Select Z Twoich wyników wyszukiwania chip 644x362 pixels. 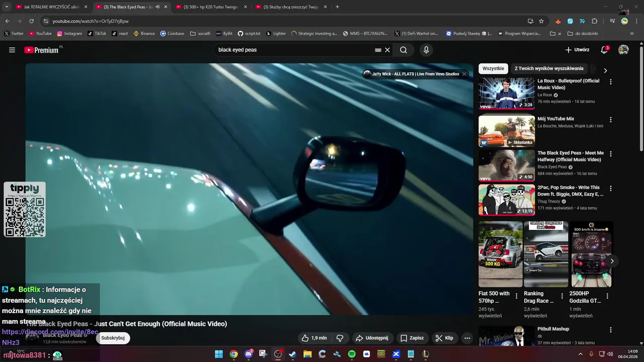pos(549,68)
